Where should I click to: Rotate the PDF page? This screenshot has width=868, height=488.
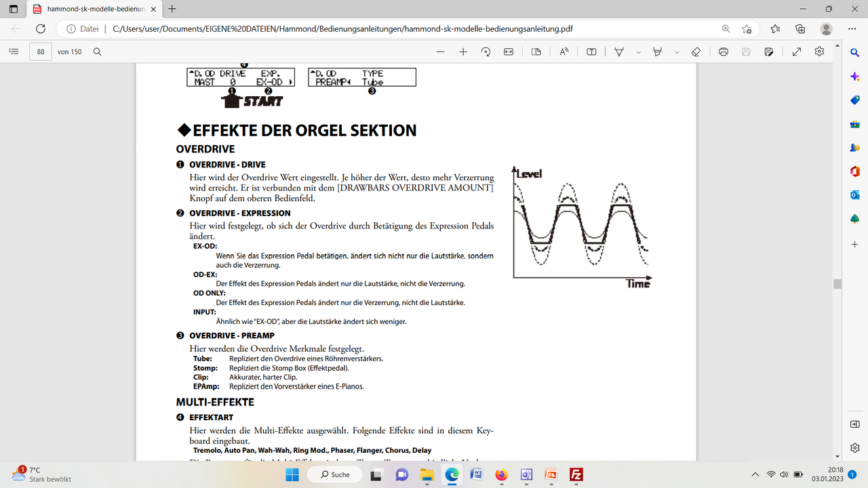tap(486, 52)
